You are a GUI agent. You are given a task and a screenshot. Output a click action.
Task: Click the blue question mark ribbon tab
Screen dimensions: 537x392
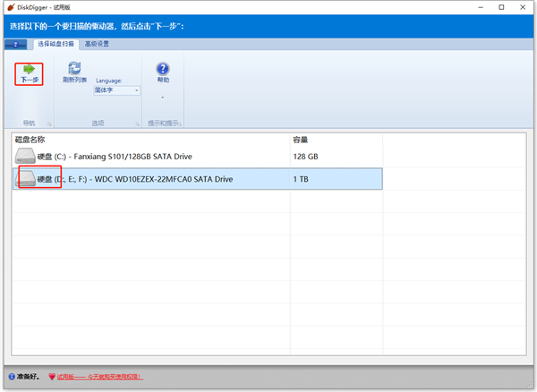pos(17,44)
